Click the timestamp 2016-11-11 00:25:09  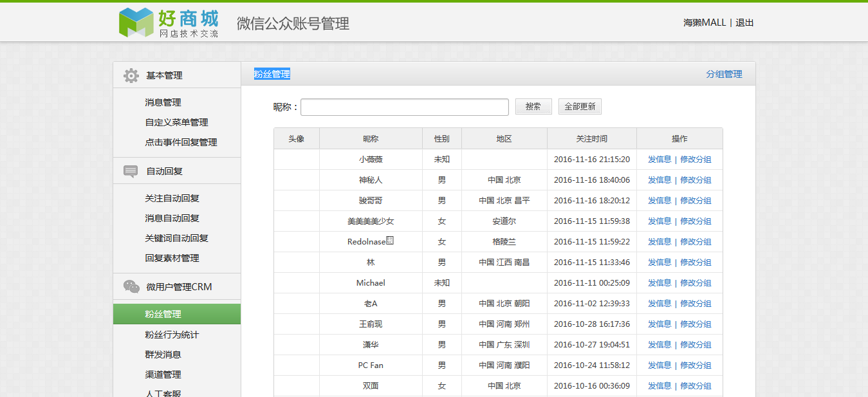[x=592, y=283]
